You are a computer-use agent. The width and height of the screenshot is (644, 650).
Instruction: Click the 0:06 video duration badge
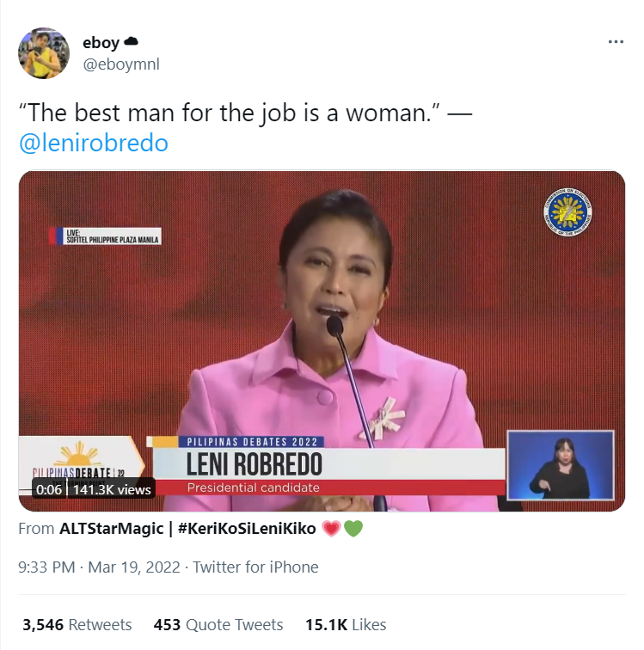click(49, 489)
